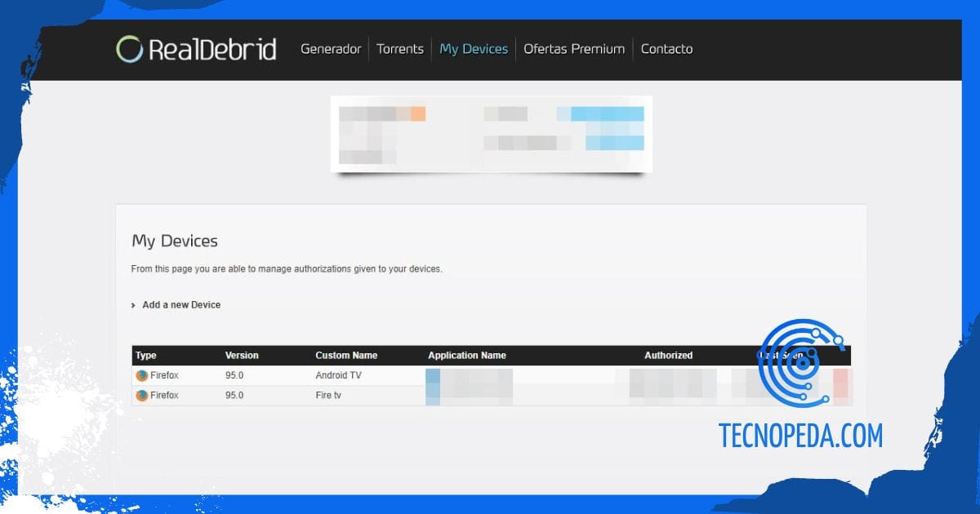Viewport: 980px width, 514px height.
Task: Click the My Devices page heading
Action: point(175,241)
